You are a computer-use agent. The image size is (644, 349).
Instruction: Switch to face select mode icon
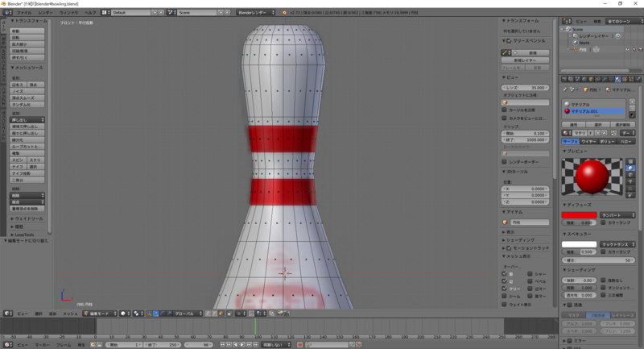point(221,314)
